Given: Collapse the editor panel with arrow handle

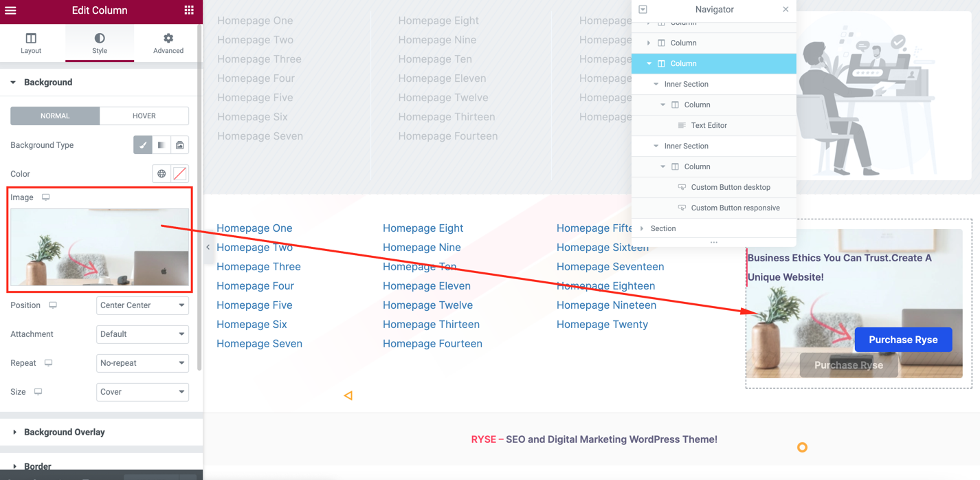Looking at the screenshot, I should pyautogui.click(x=208, y=247).
